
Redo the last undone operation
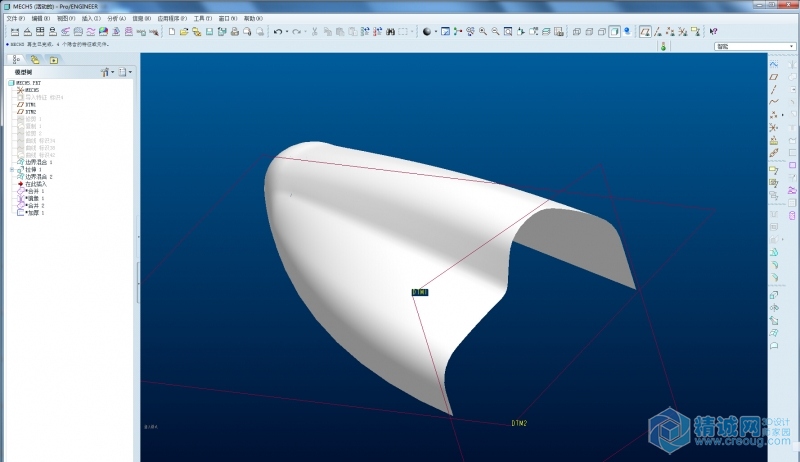click(296, 32)
